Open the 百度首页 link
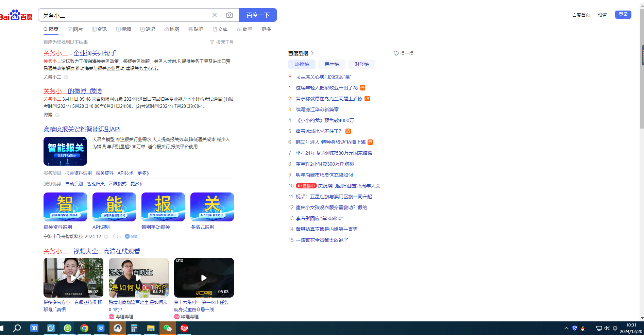 coord(581,15)
